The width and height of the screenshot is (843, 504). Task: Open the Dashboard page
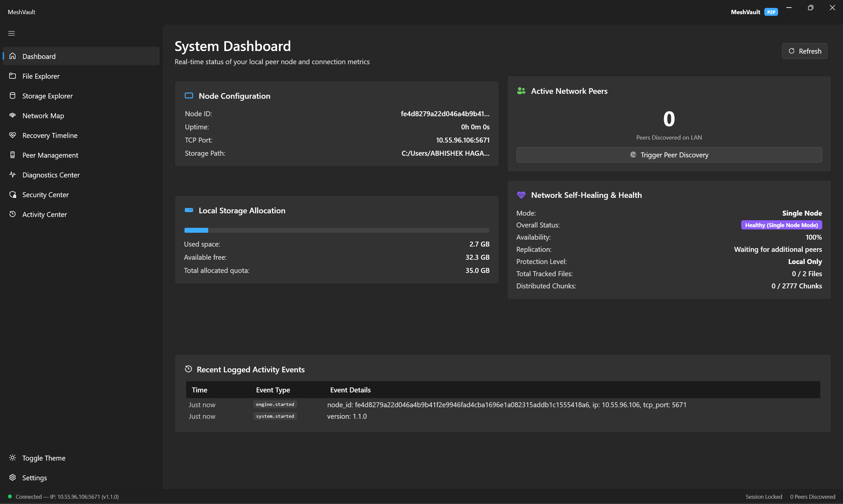pyautogui.click(x=81, y=56)
